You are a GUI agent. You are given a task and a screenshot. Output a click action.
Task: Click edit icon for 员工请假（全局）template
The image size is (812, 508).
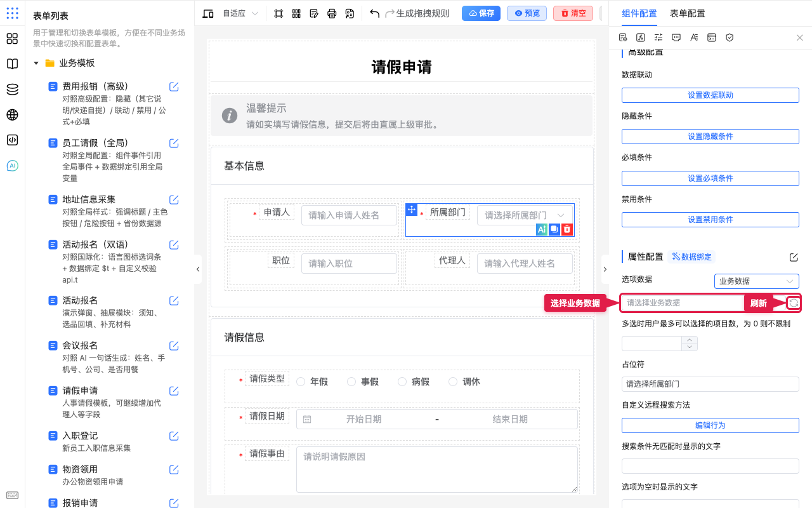click(x=174, y=144)
